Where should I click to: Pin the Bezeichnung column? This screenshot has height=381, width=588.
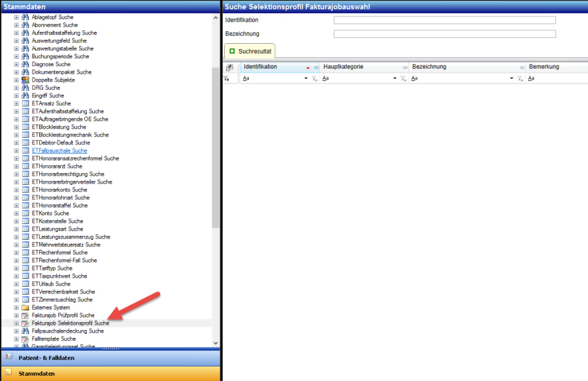click(521, 67)
